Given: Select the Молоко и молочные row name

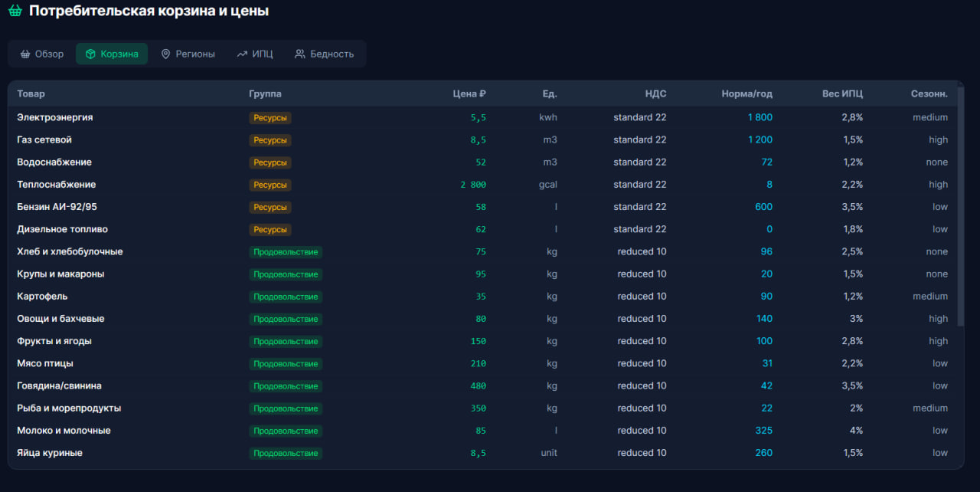Looking at the screenshot, I should [64, 431].
